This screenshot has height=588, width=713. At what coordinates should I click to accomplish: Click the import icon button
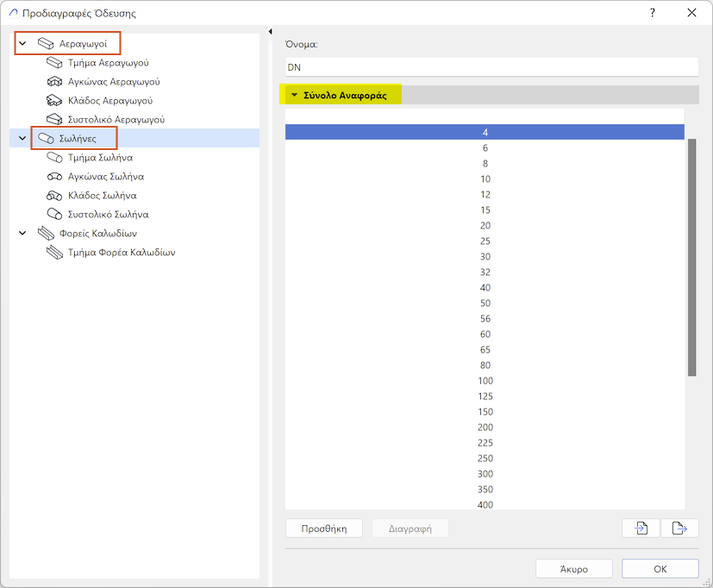(x=641, y=529)
